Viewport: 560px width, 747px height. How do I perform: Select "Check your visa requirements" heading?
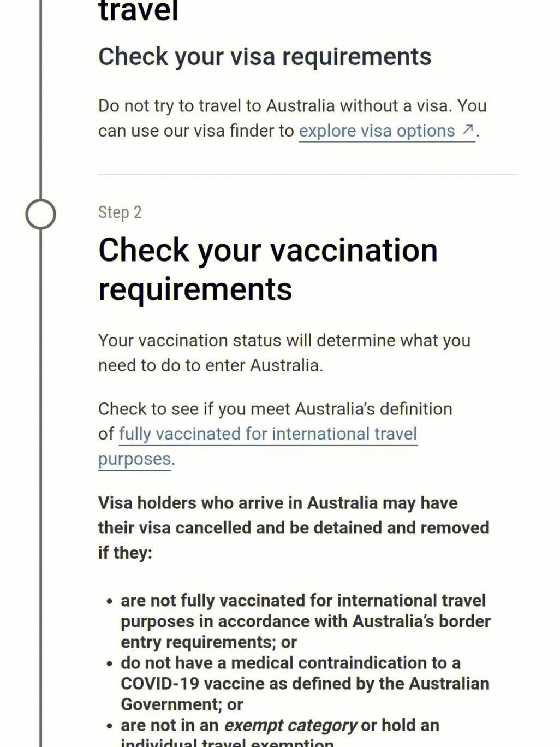pyautogui.click(x=265, y=57)
